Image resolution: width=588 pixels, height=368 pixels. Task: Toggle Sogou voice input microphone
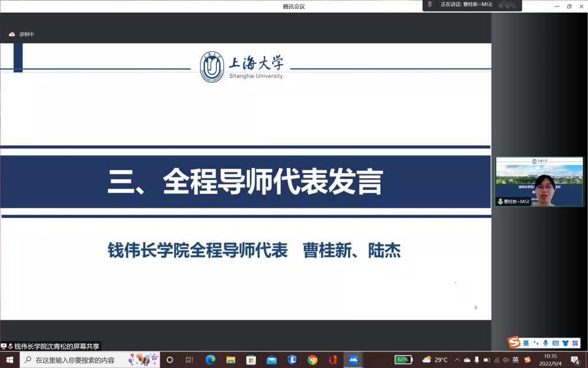coord(546,343)
